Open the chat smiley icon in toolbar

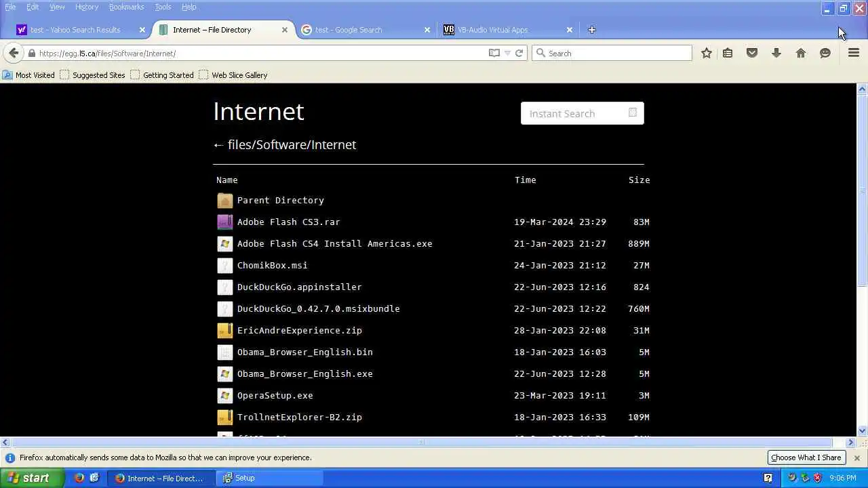pyautogui.click(x=825, y=53)
